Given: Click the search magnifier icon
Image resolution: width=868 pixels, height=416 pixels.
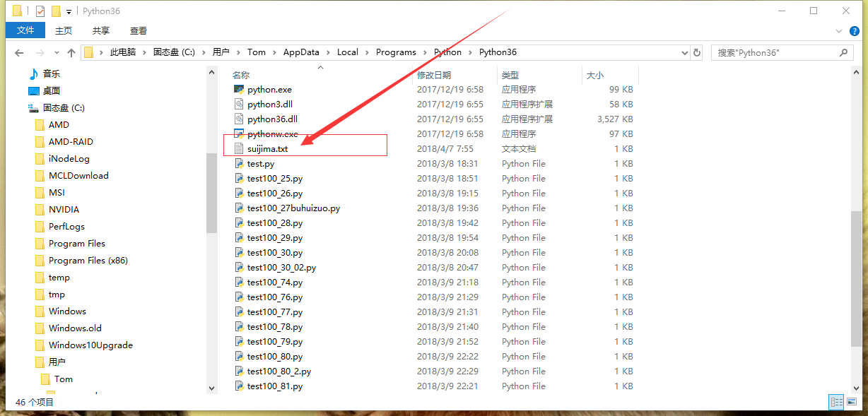Looking at the screenshot, I should [843, 52].
